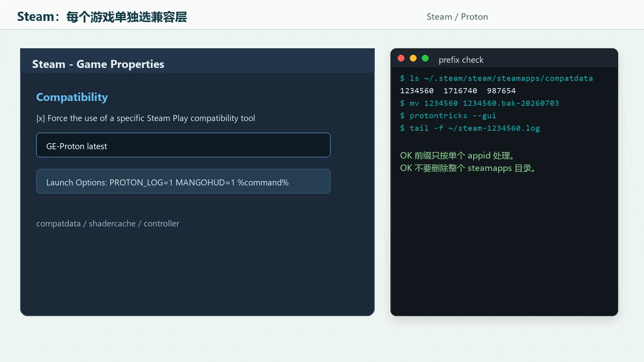
Task: Click the Steam / Proton header label
Action: click(x=457, y=17)
